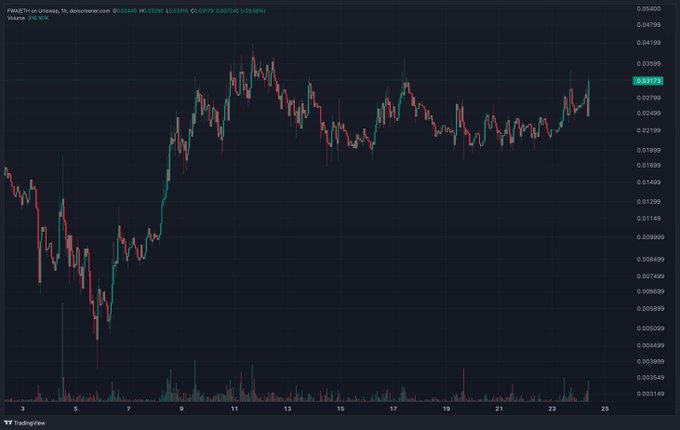Click the 0.003549 price axis label
680x430 pixels.
pyautogui.click(x=650, y=378)
